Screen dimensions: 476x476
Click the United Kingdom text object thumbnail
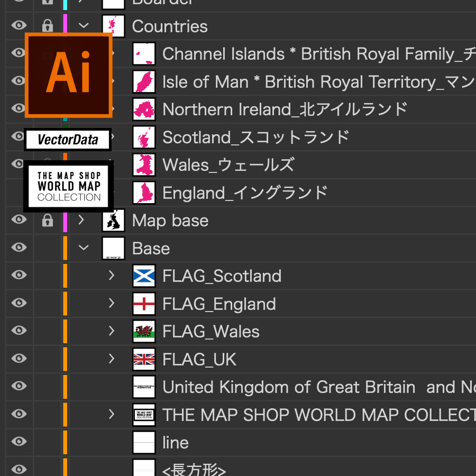tap(144, 387)
